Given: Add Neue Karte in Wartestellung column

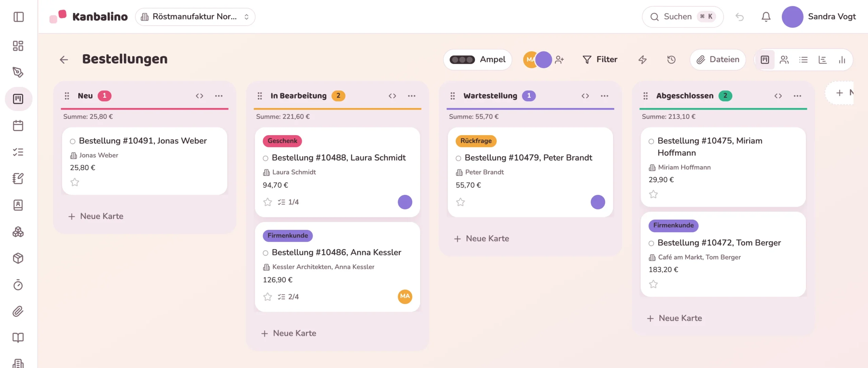Looking at the screenshot, I should pyautogui.click(x=481, y=239).
